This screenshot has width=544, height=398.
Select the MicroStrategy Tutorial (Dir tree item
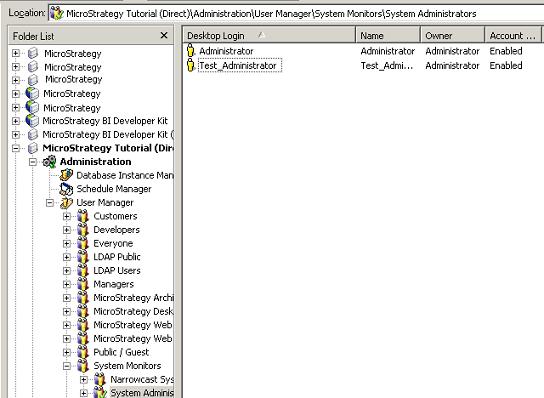pos(108,148)
